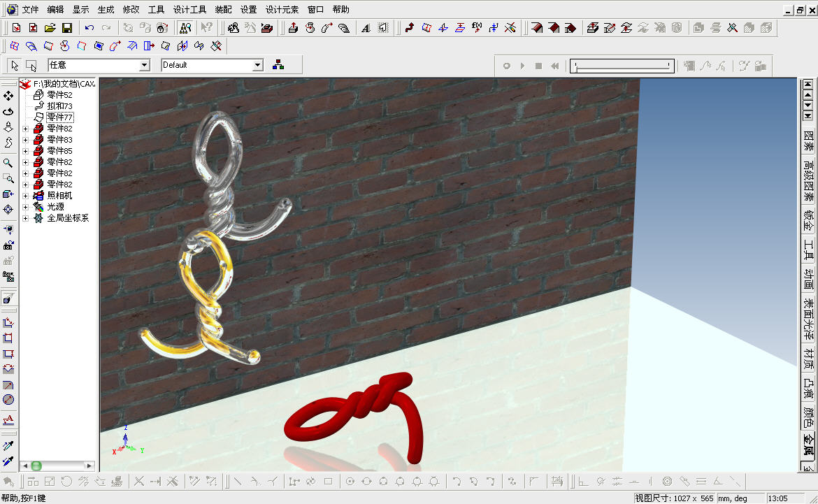Open the 任意 selection filter dropdown
Viewport: 818px width, 504px height.
[145, 65]
